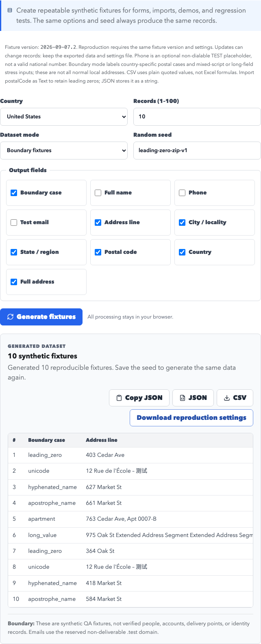Viewport: 261px width, 644px height.
Task: Click the file icon on JSON download
Action: click(x=183, y=398)
